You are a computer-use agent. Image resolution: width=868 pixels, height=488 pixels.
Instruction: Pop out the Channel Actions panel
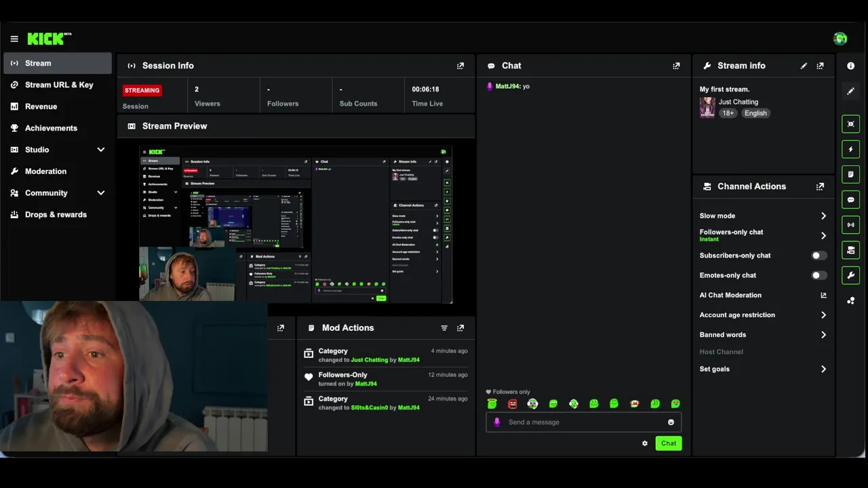pos(820,186)
